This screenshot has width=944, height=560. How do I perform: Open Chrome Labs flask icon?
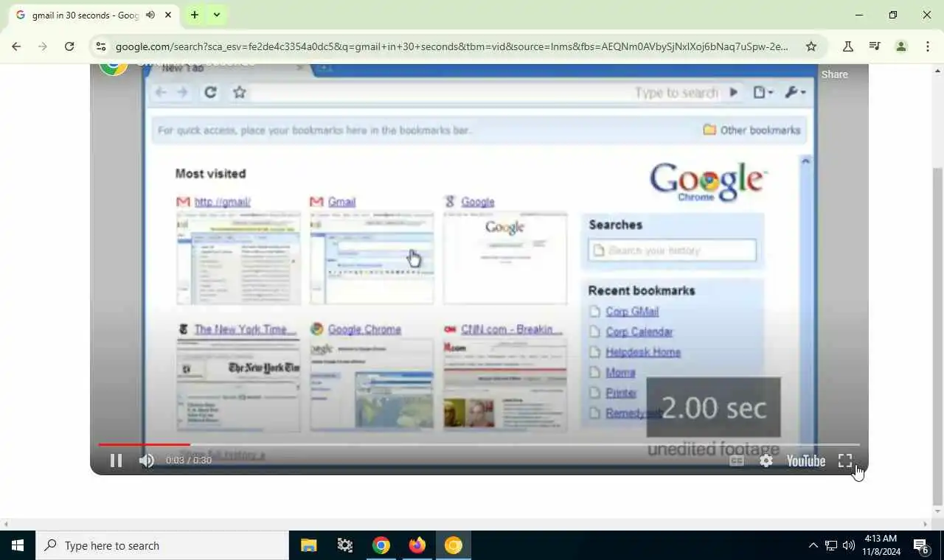coord(848,46)
